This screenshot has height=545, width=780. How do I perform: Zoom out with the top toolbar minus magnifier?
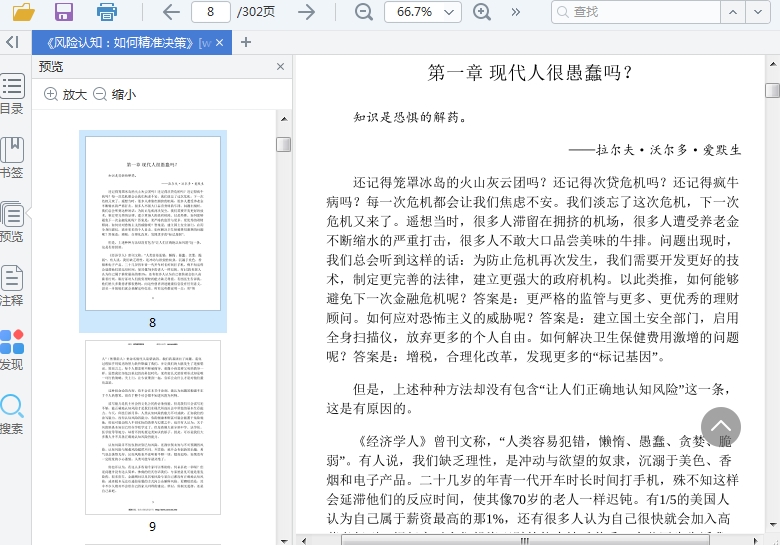coord(364,12)
